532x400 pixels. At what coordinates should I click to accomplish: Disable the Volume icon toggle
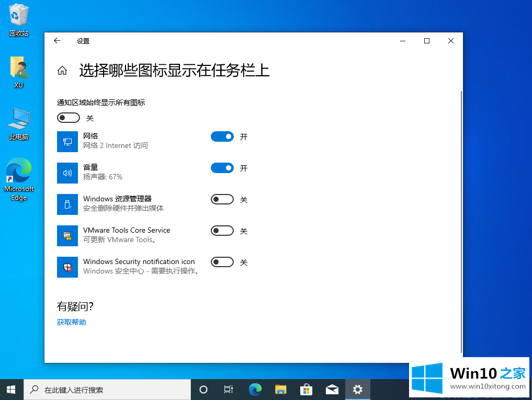[222, 168]
